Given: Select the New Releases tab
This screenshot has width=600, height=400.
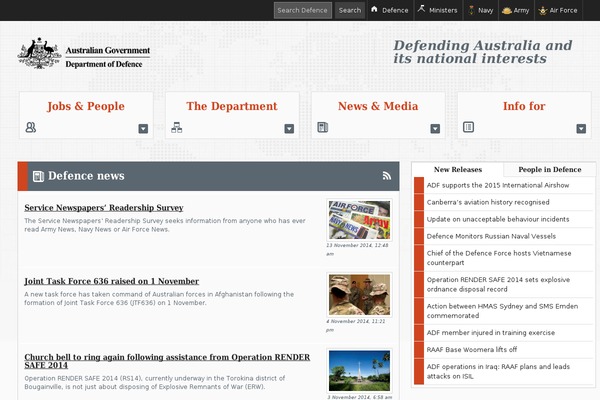Looking at the screenshot, I should pyautogui.click(x=458, y=170).
